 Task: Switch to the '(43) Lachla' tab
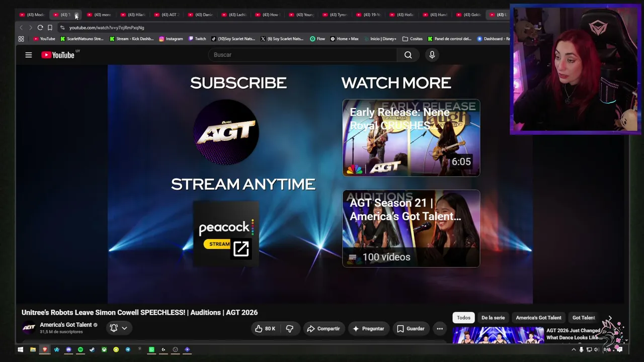[234, 15]
